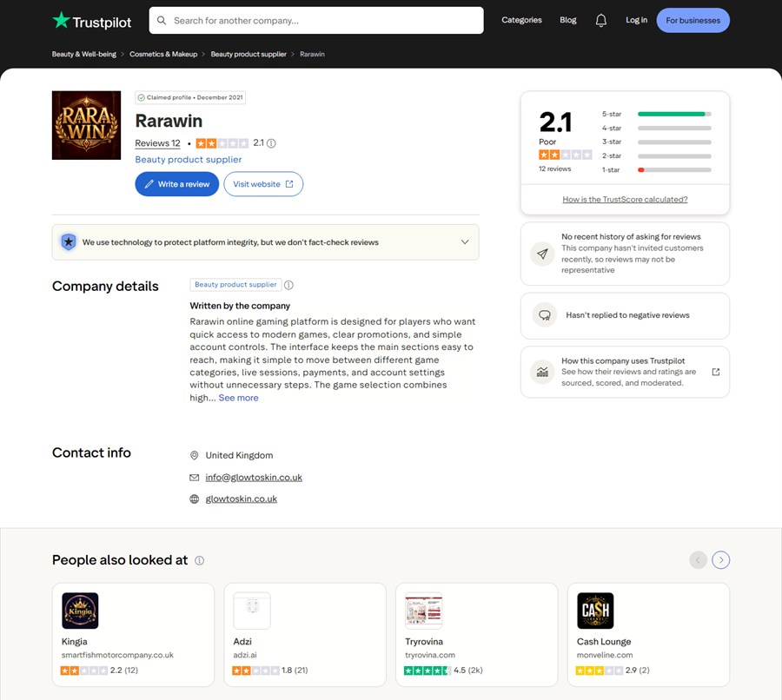
Task: Click the location pin icon
Action: (x=195, y=455)
